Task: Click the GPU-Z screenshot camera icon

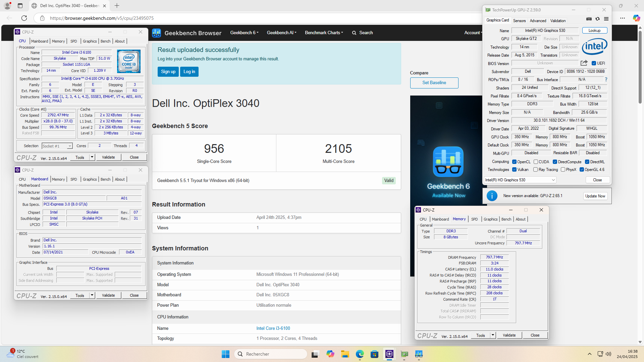Action: pyautogui.click(x=589, y=19)
